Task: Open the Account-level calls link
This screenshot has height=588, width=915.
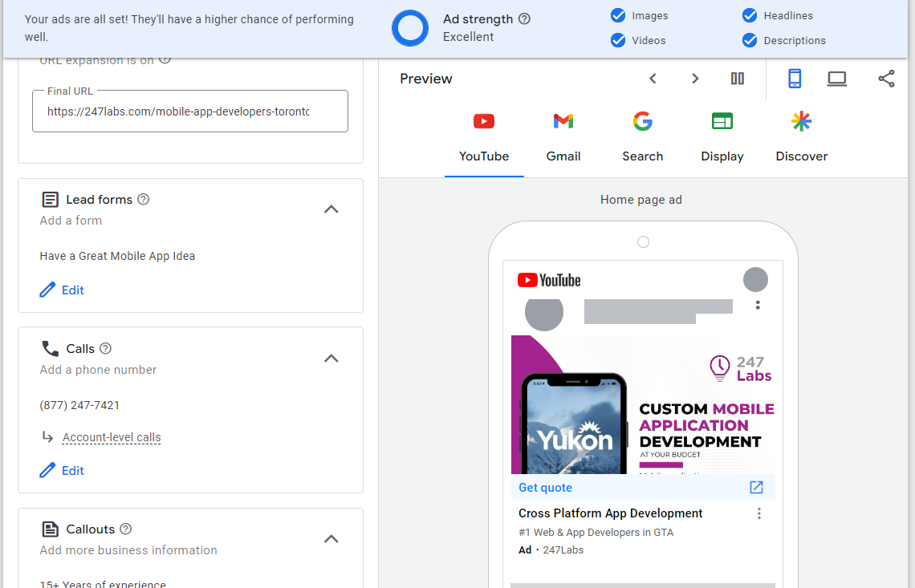Action: (x=111, y=437)
